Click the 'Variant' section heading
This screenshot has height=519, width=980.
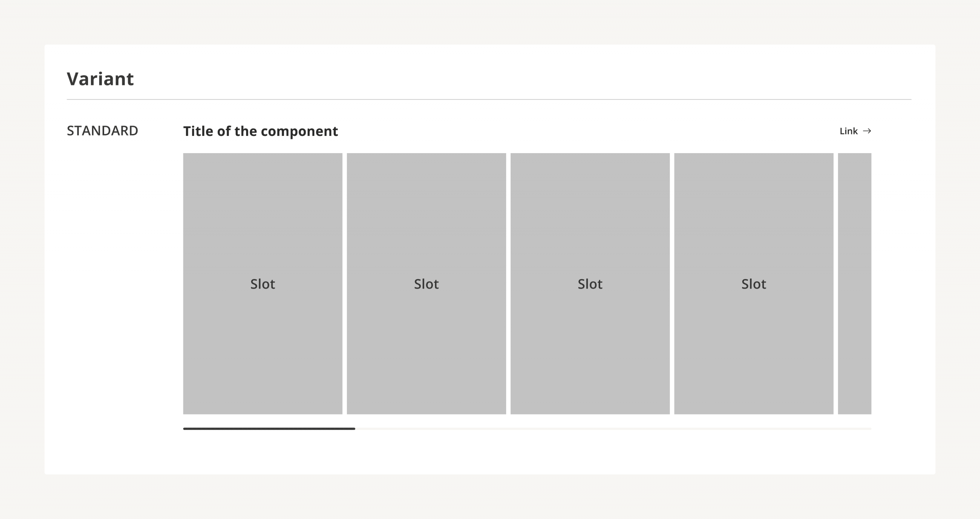(x=100, y=79)
